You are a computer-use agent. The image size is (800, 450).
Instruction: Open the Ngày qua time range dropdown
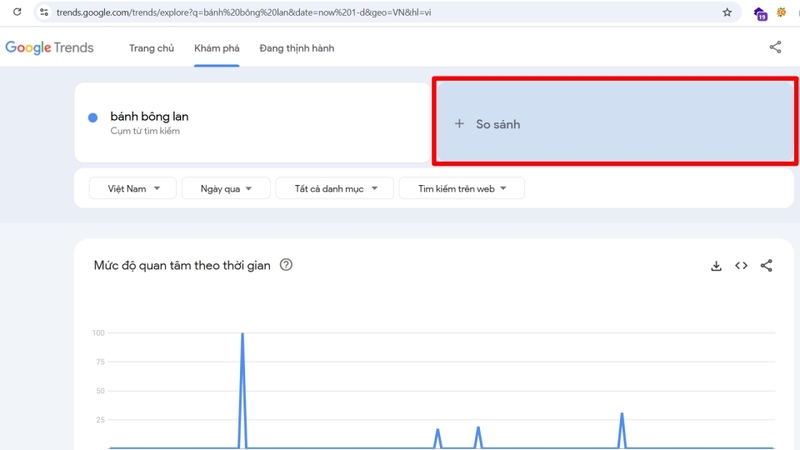[226, 189]
